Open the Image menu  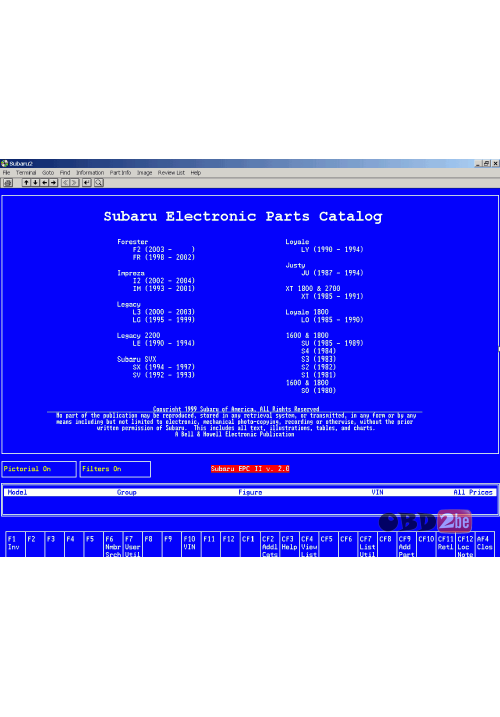pos(145,173)
